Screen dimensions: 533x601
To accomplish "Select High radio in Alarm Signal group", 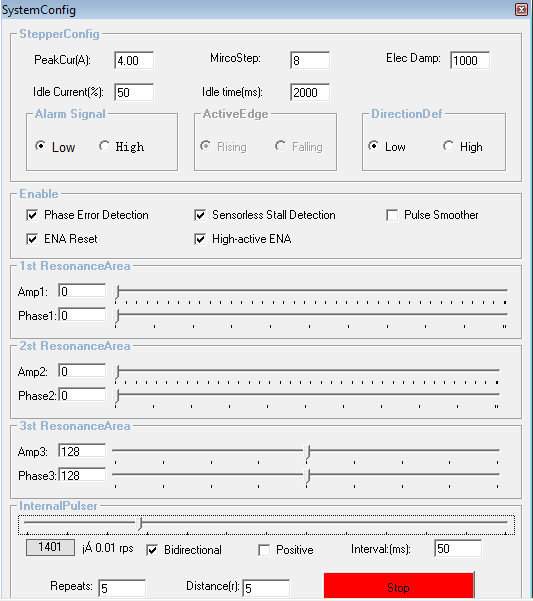I will click(x=104, y=146).
